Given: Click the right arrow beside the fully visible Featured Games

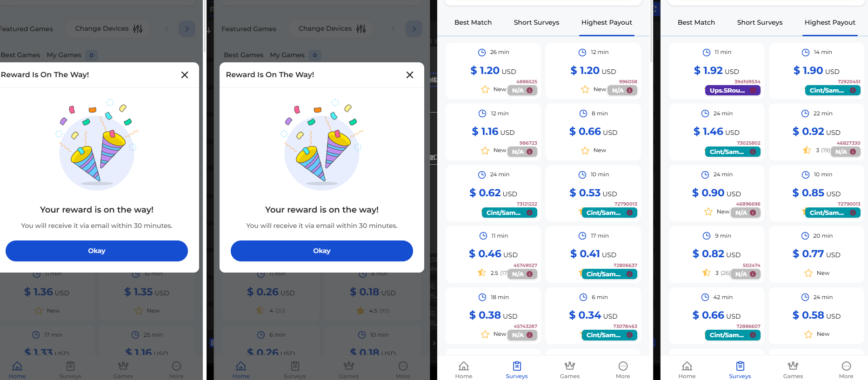Looking at the screenshot, I should (x=414, y=29).
